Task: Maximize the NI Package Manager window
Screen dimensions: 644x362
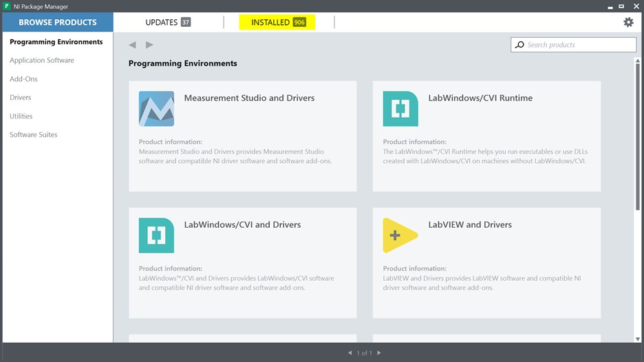Action: [621, 6]
